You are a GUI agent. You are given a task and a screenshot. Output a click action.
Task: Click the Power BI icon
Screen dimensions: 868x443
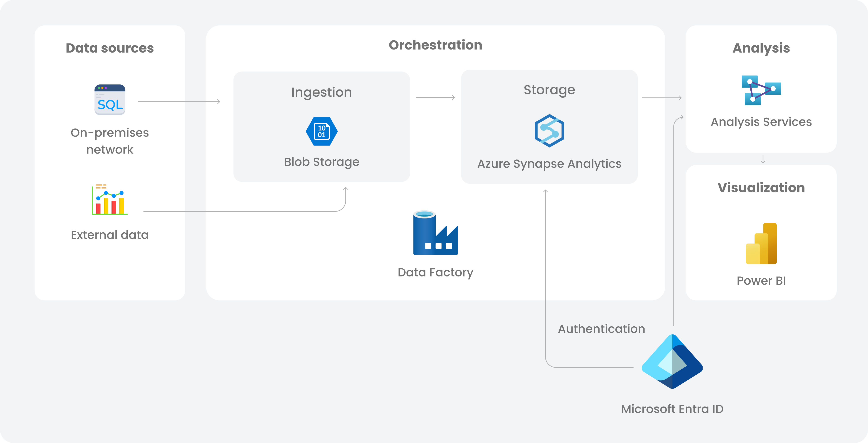coord(761,244)
